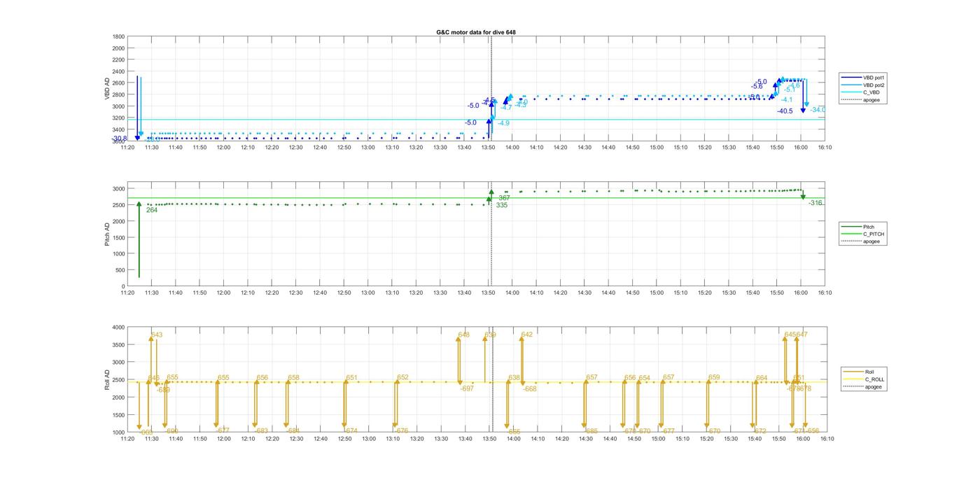Click the "638" roll data label
The width and height of the screenshot is (980, 485).
(514, 378)
